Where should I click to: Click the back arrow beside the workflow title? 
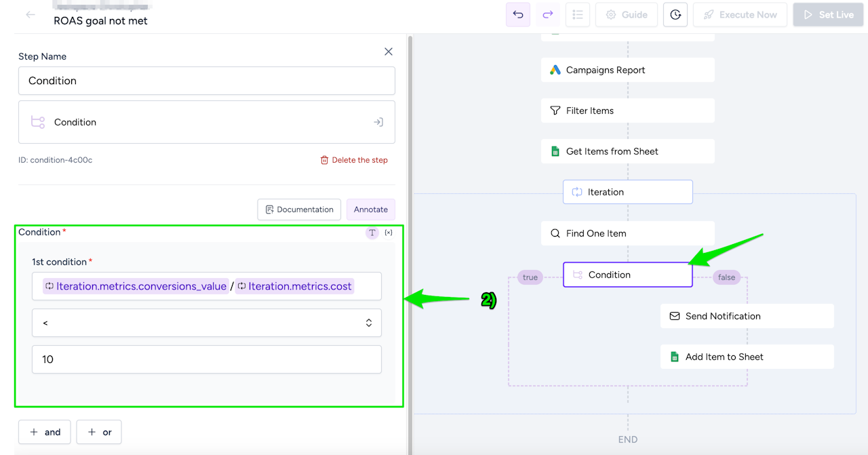(31, 15)
